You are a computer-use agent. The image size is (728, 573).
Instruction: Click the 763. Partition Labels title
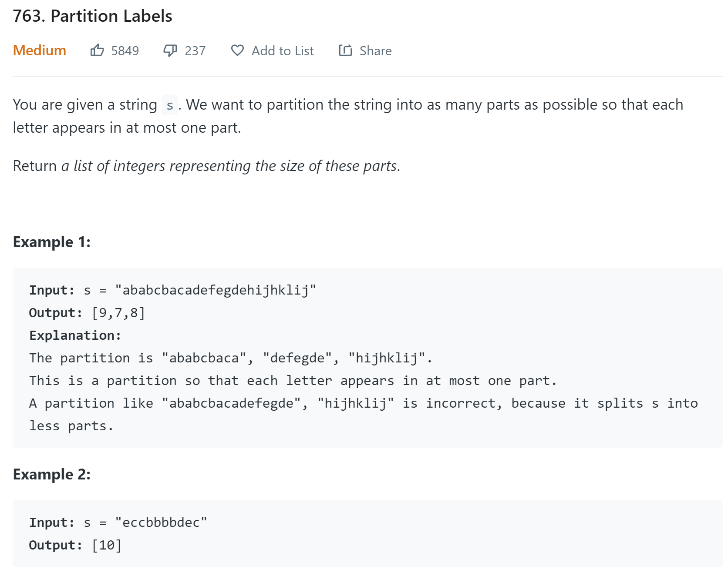[x=93, y=16]
